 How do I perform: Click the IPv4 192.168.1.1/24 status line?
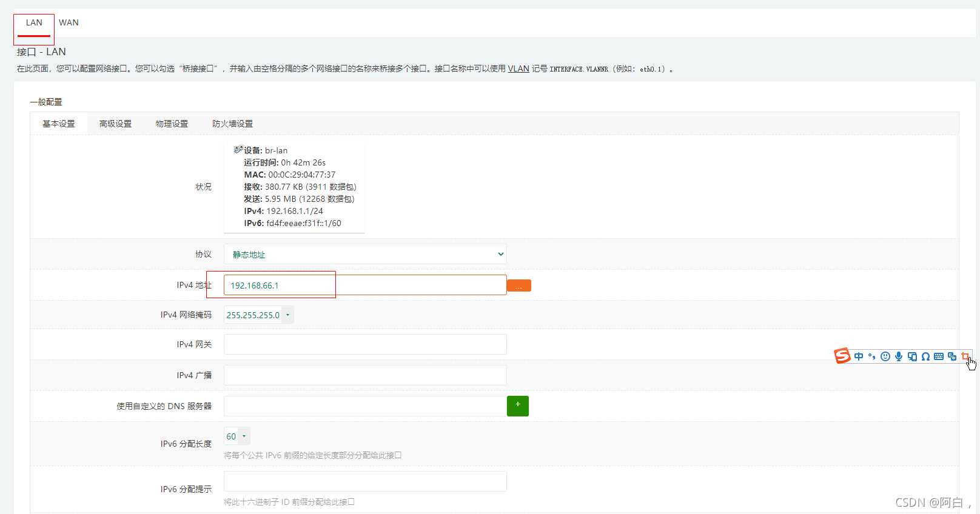pos(283,211)
